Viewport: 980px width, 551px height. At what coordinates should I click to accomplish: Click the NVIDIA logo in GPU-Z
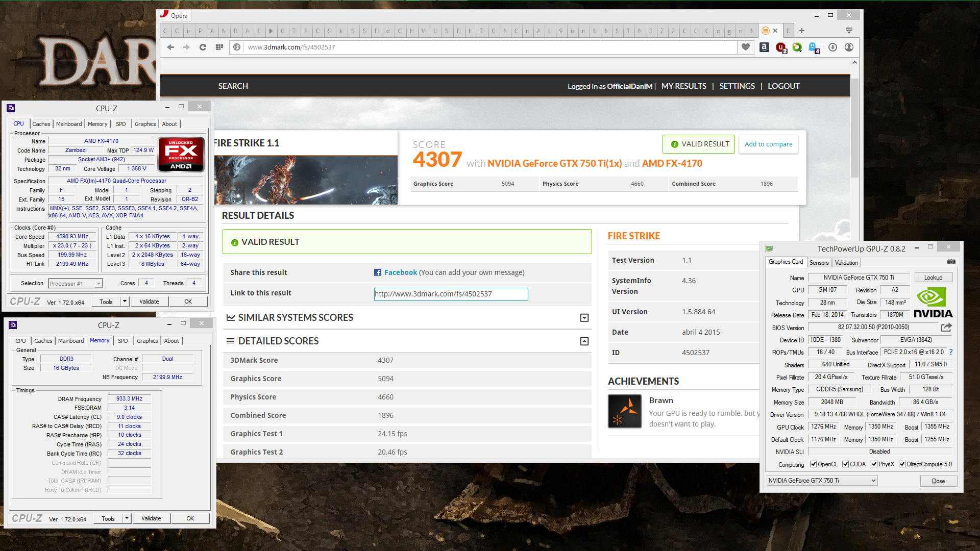(933, 303)
